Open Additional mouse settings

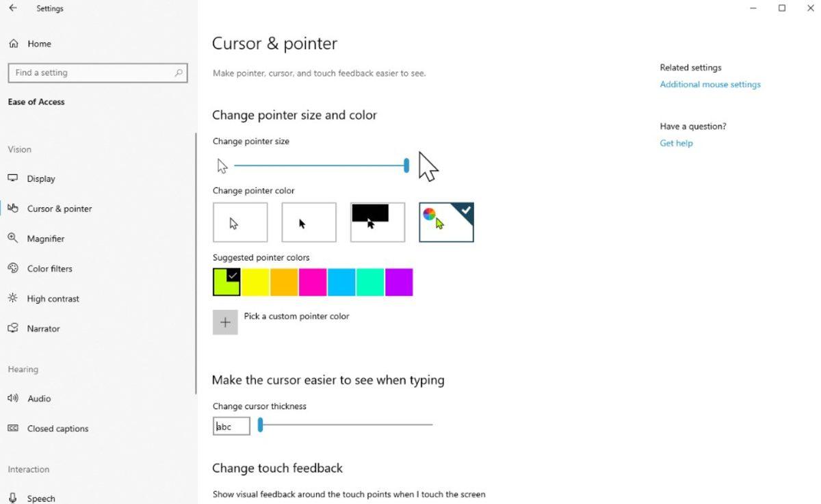pos(709,84)
